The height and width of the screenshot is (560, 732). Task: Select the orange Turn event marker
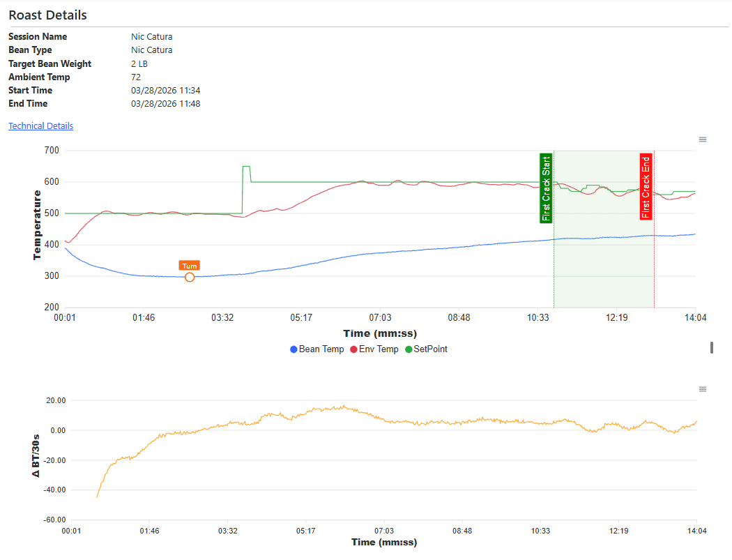point(189,266)
